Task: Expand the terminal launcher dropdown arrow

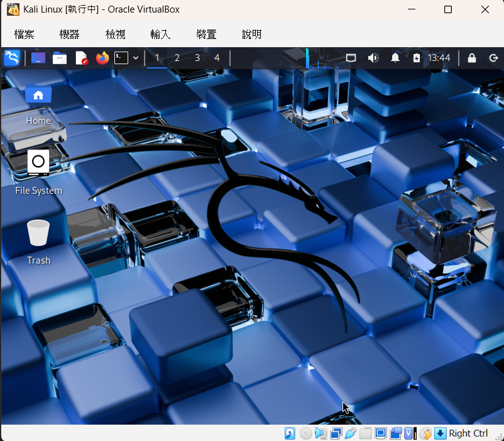Action: (x=136, y=58)
